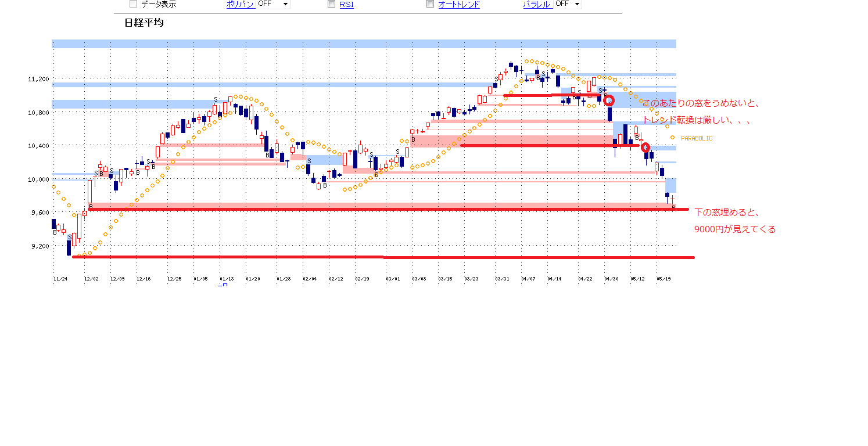Click the 日経平均 chart title
Screen dimensions: 868x446
coord(144,23)
